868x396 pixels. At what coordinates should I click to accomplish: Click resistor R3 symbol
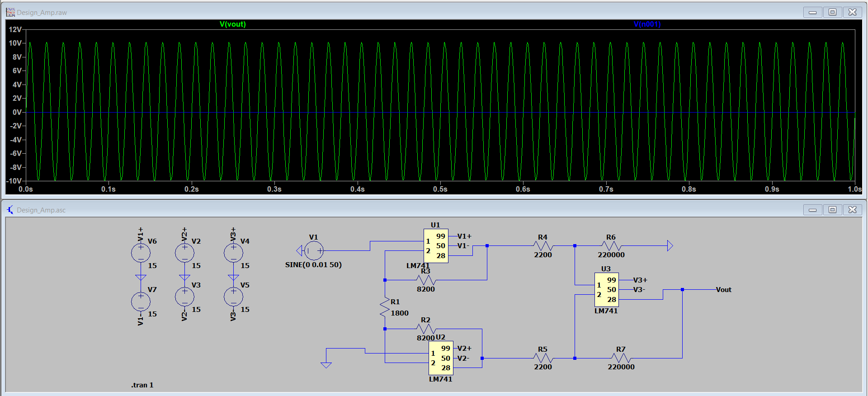click(x=425, y=280)
